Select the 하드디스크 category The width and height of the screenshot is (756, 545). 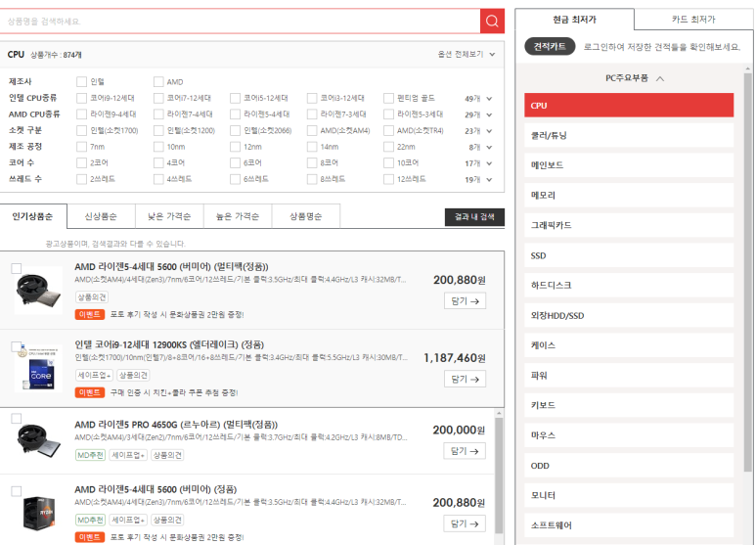click(629, 286)
